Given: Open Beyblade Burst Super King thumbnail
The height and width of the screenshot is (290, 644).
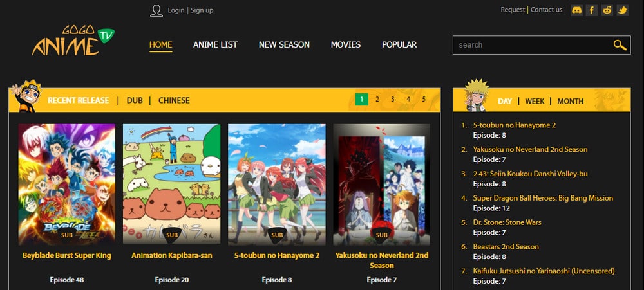Looking at the screenshot, I should (67, 184).
